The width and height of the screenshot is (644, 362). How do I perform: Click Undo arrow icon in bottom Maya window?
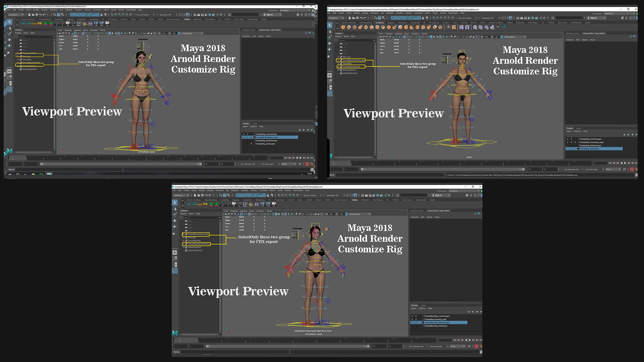[206, 195]
